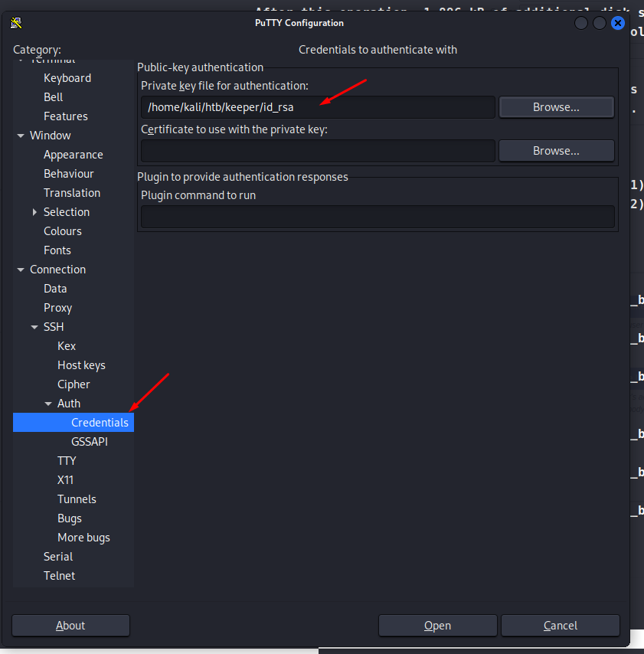Open the Colours settings page
The image size is (644, 654).
[63, 231]
